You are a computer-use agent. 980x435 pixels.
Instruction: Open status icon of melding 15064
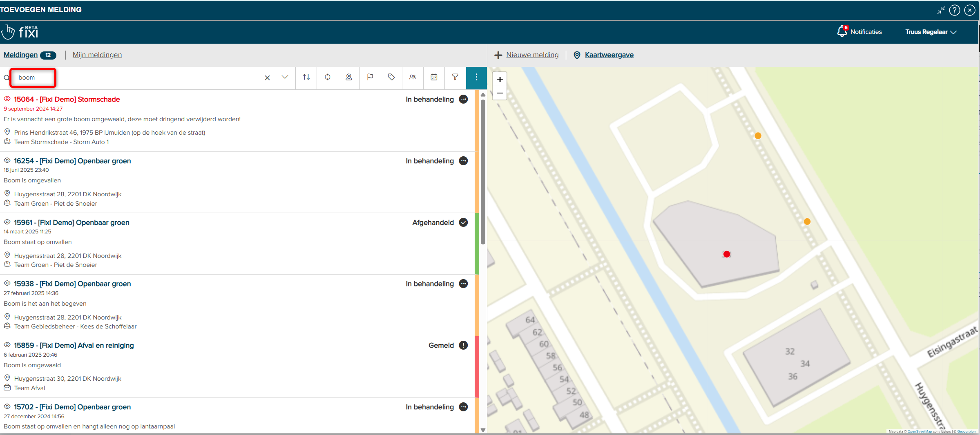[x=463, y=99]
